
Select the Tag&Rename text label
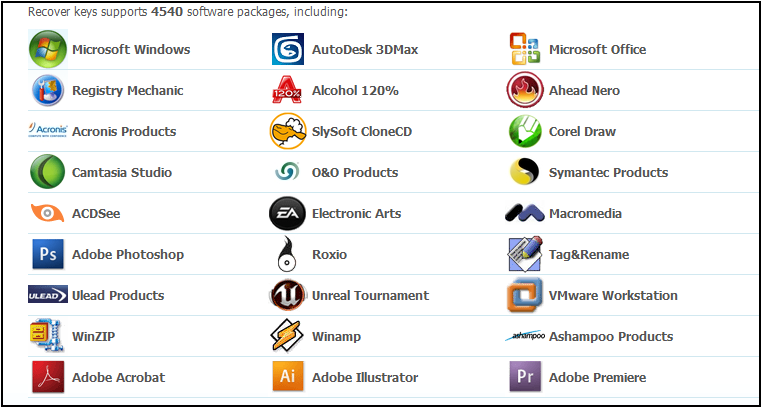pyautogui.click(x=588, y=254)
